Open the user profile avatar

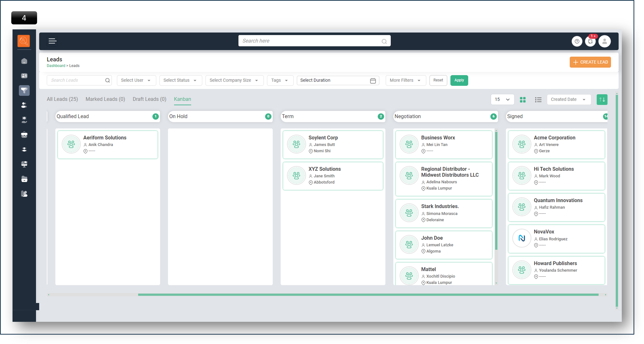pyautogui.click(x=605, y=41)
